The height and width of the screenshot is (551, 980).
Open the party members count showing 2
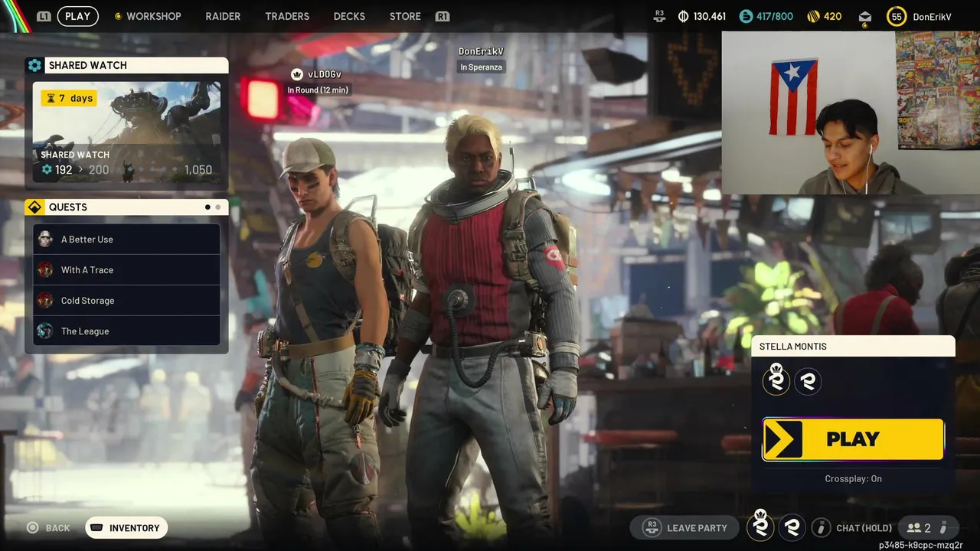pos(919,528)
